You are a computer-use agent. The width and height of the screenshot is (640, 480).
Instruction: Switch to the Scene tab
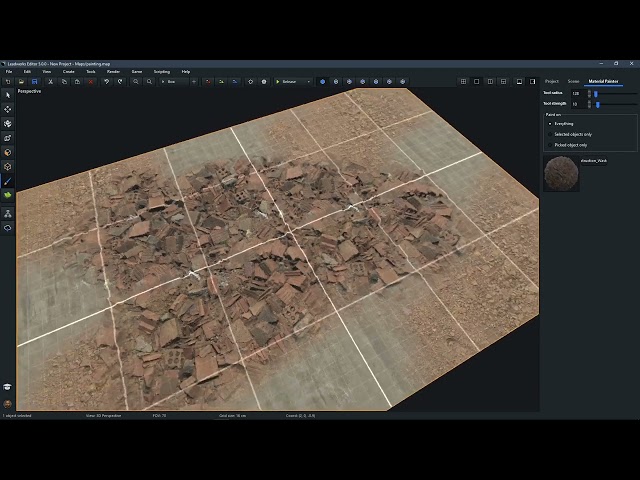pos(573,81)
